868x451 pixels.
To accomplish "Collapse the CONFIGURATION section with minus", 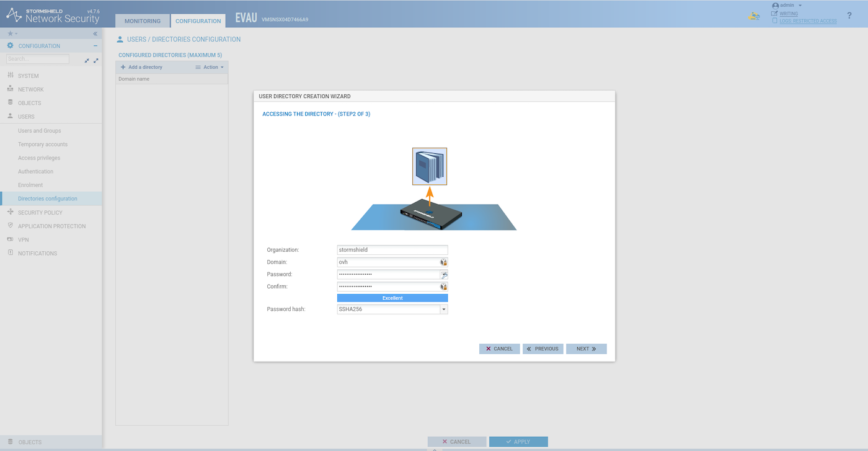I will 95,46.
